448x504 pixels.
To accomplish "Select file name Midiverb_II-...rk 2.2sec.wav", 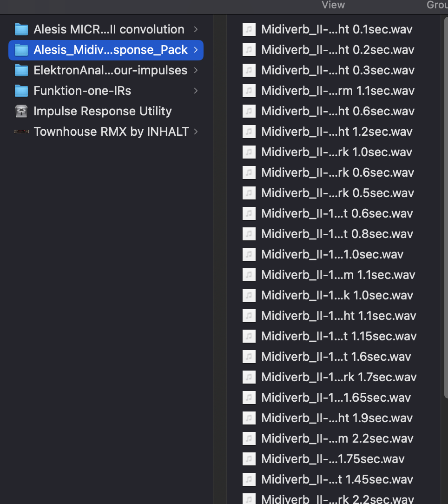I will click(x=337, y=499).
